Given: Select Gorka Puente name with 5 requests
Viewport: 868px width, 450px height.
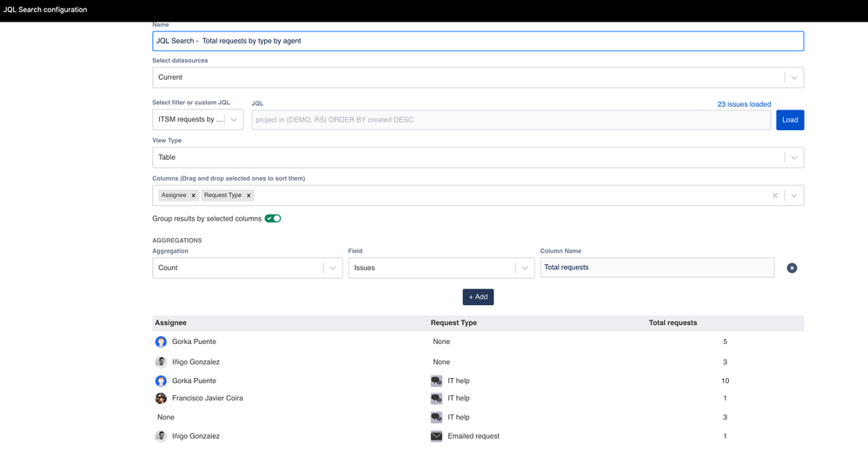Looking at the screenshot, I should pos(194,342).
